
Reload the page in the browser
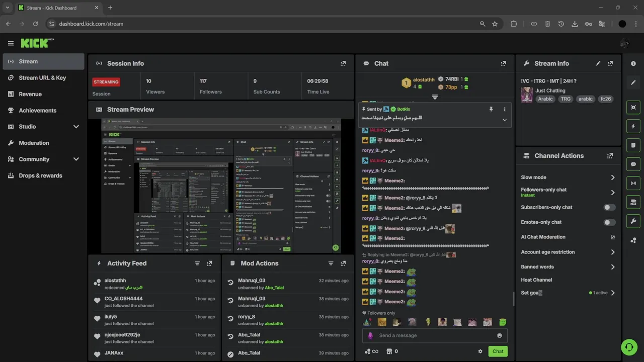[x=35, y=24]
